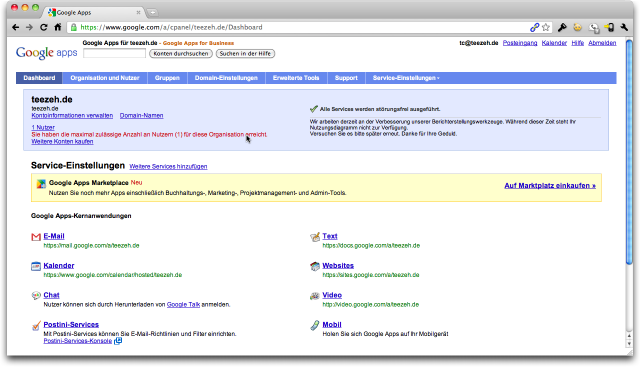Open the Google Talk link
The width and height of the screenshot is (640, 367).
183,305
